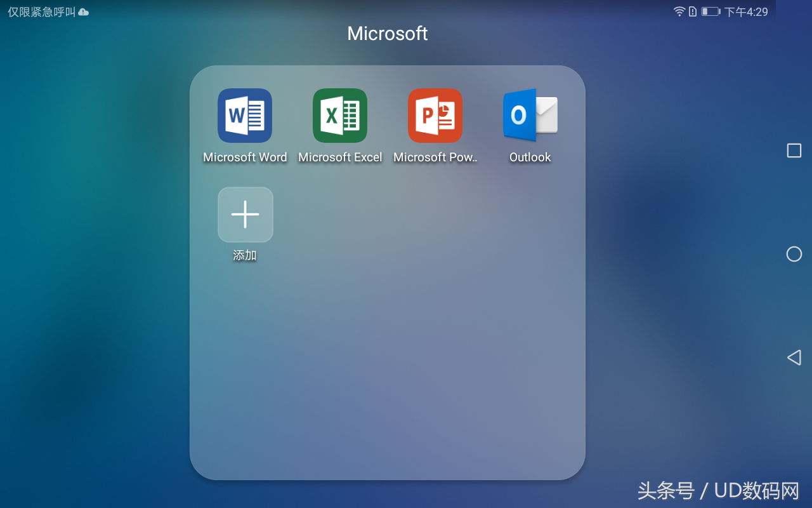812x508 pixels.
Task: Tap the SIM card alert icon
Action: point(693,11)
